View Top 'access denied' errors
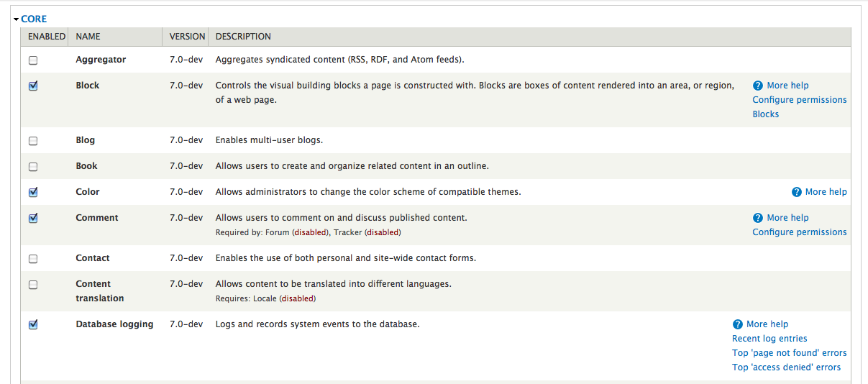 (786, 367)
